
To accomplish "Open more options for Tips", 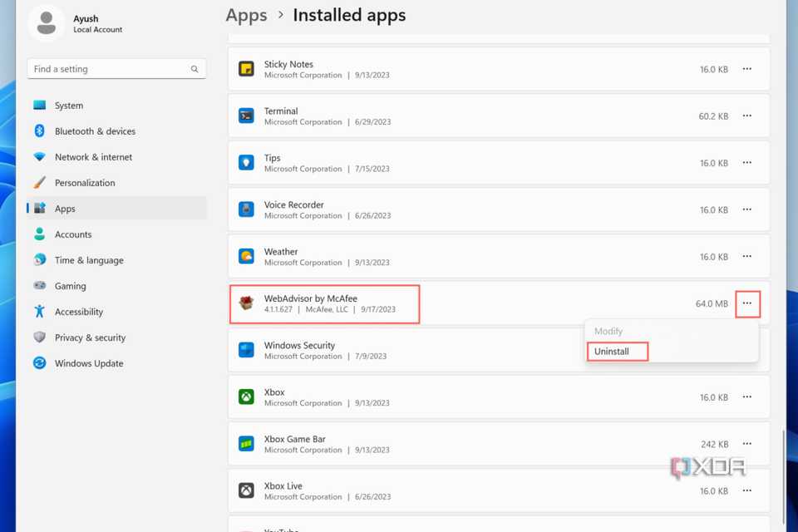I will tap(746, 162).
